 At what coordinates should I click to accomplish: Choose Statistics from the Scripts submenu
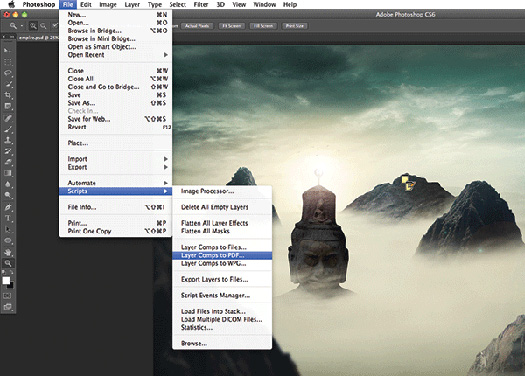[222, 327]
